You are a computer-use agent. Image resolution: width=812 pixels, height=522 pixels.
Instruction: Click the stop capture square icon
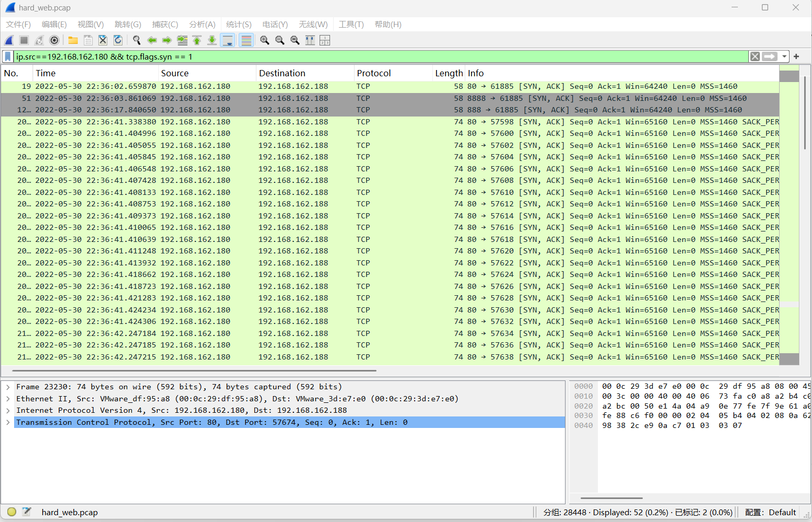tap(24, 40)
